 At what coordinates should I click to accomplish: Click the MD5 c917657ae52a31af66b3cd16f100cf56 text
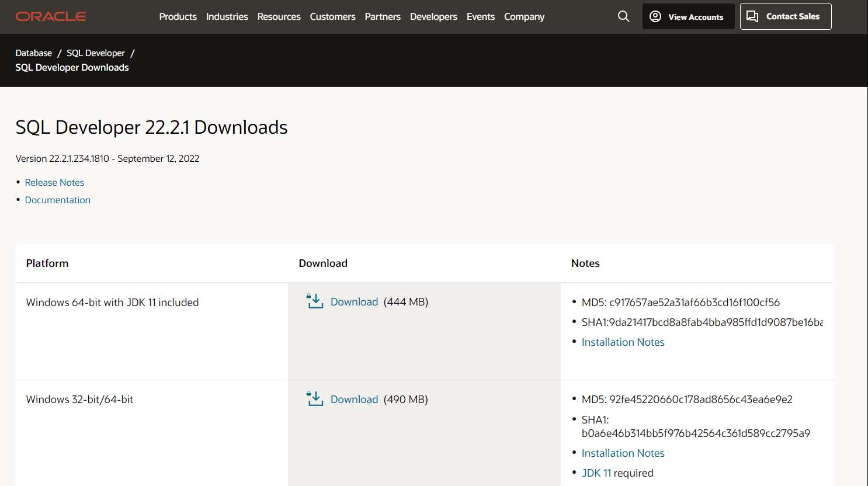[680, 302]
